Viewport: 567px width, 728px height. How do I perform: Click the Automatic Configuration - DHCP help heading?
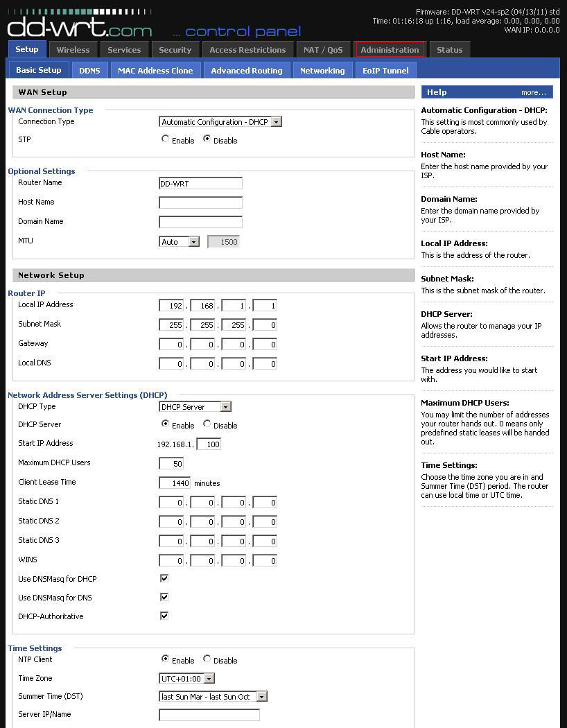point(484,110)
